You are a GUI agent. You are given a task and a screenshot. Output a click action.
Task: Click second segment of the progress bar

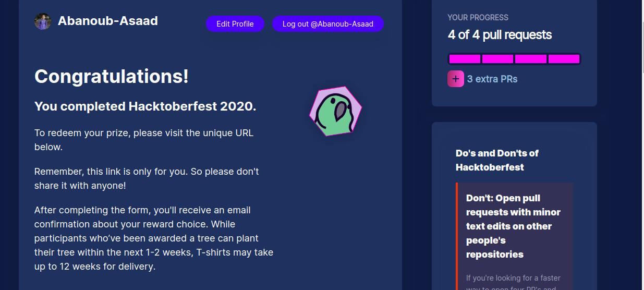pos(497,59)
